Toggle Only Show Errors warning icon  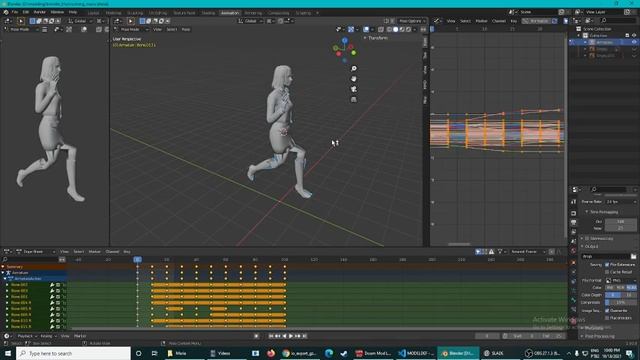click(491, 252)
